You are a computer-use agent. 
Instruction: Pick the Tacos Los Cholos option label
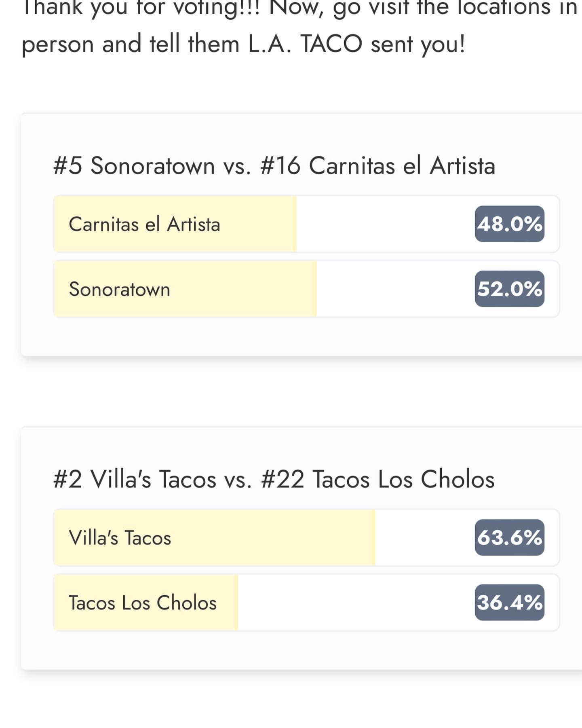tap(143, 603)
